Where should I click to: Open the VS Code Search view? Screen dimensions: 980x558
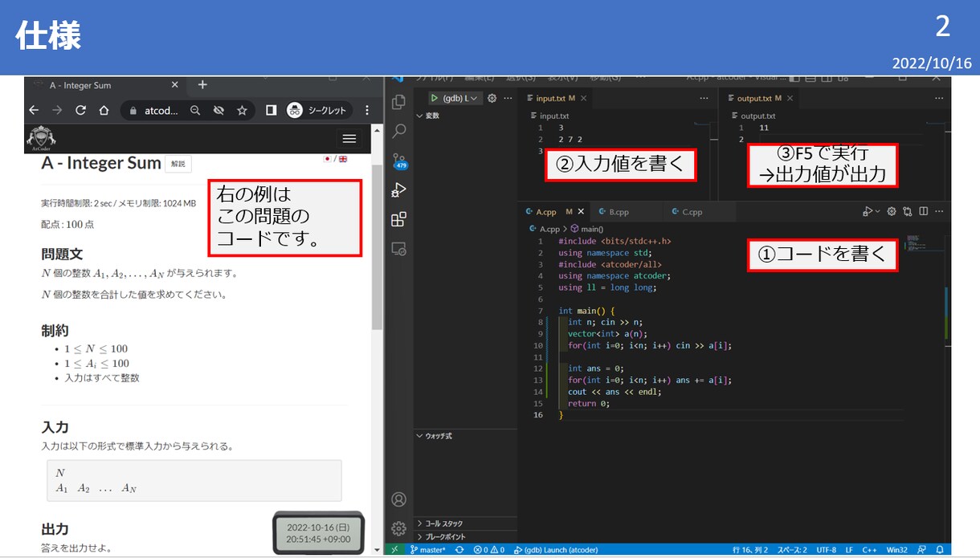(x=398, y=132)
